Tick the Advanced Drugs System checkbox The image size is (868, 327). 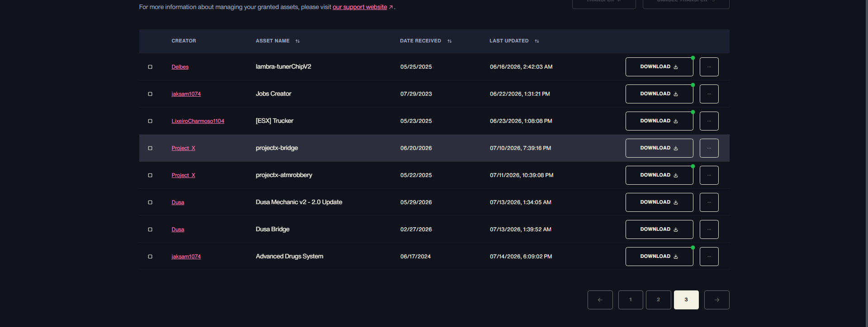point(150,257)
